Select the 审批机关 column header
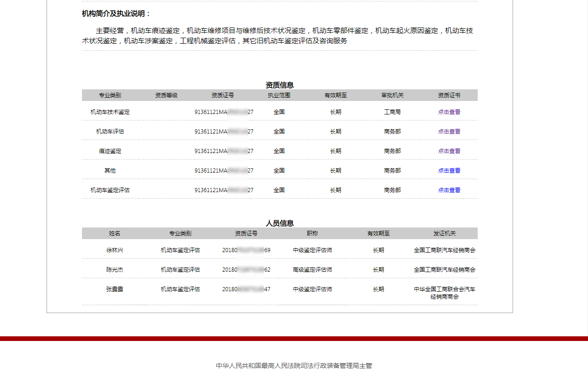Viewport: 588px width, 374px height. (392, 95)
